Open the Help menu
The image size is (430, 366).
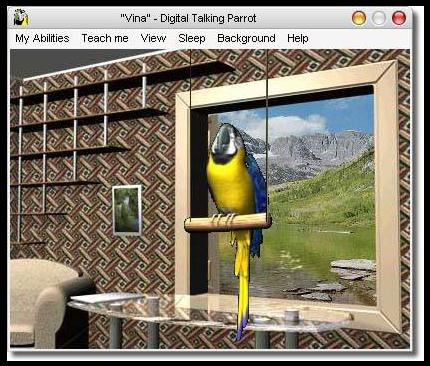tap(298, 38)
